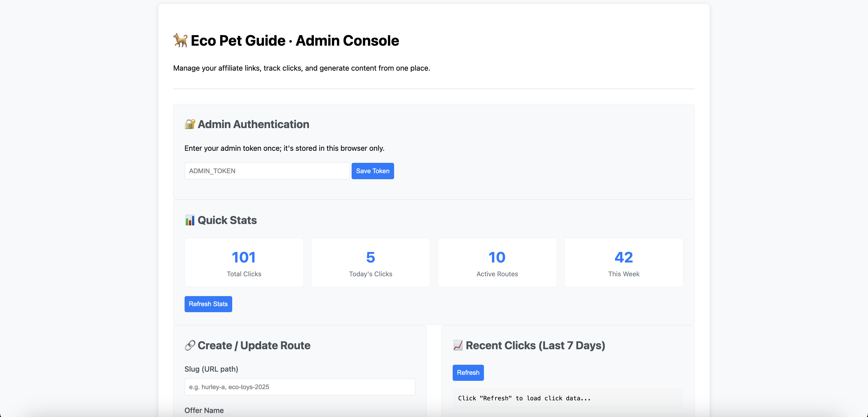The image size is (868, 417).
Task: Click the Admin Authentication heading text
Action: pos(253,124)
